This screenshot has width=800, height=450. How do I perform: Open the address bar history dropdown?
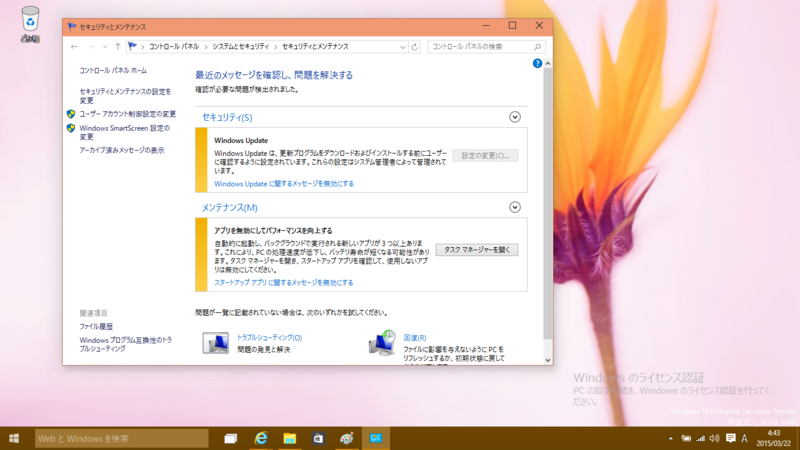point(403,47)
